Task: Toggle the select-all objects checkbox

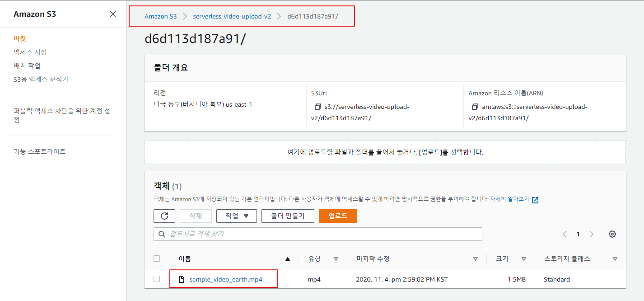Action: tap(157, 259)
